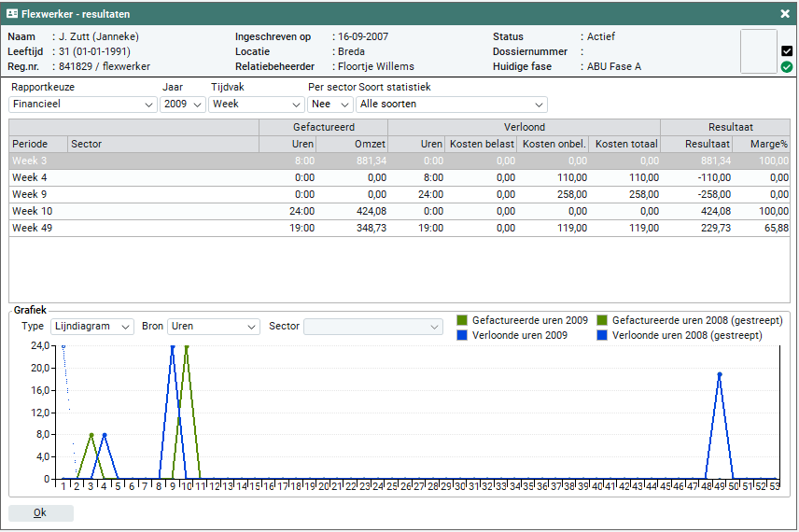Click the Flexwerker window title icon
Viewport: 799px width, 532px height.
point(12,14)
